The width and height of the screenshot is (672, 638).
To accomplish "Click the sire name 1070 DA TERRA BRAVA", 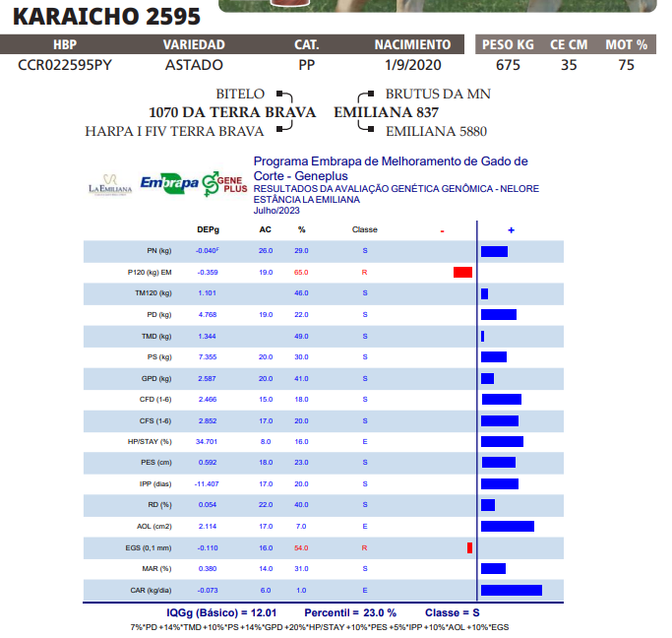I will (x=231, y=112).
